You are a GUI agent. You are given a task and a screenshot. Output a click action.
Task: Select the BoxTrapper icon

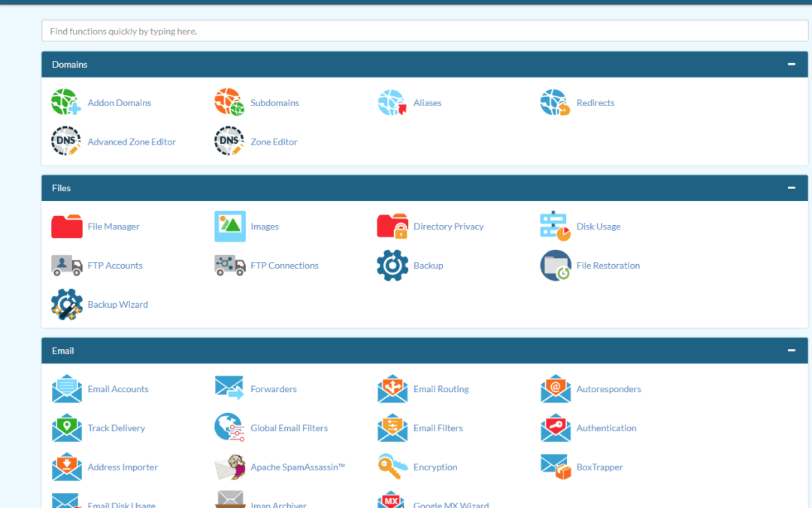pos(554,467)
